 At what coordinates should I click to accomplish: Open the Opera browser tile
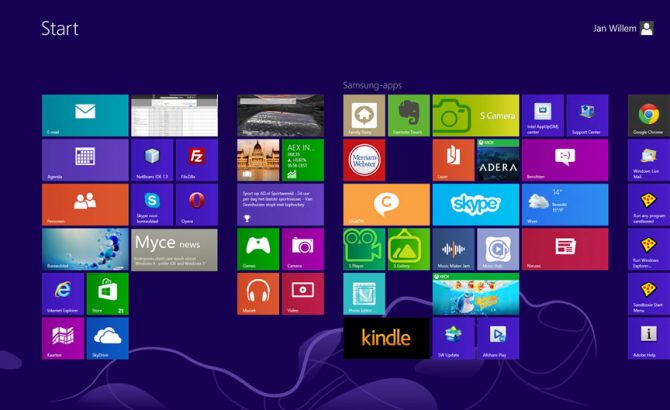coord(197,205)
